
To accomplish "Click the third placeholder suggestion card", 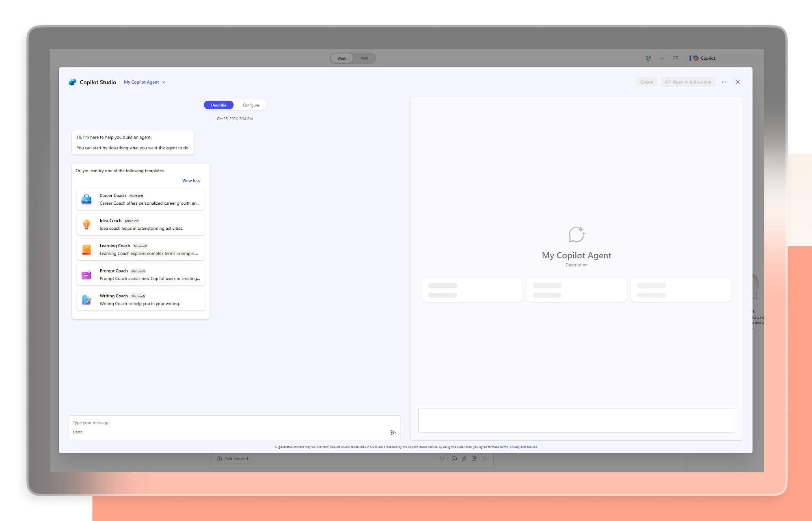I will point(681,290).
